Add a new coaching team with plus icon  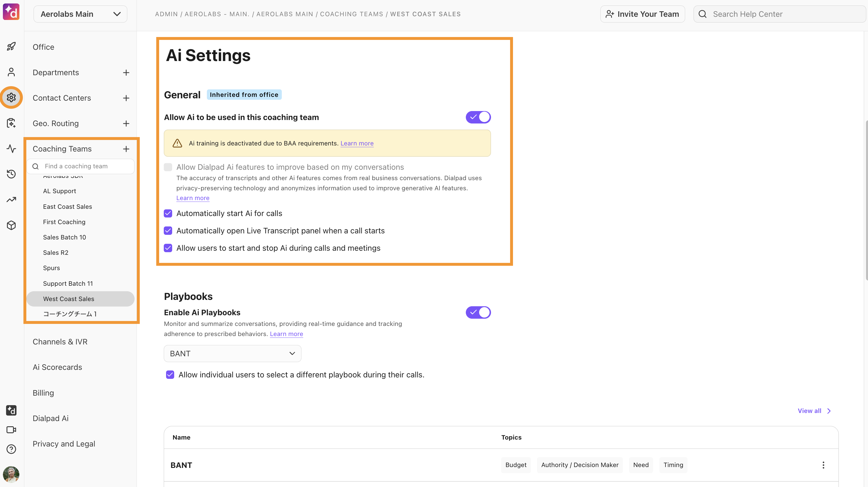(126, 149)
